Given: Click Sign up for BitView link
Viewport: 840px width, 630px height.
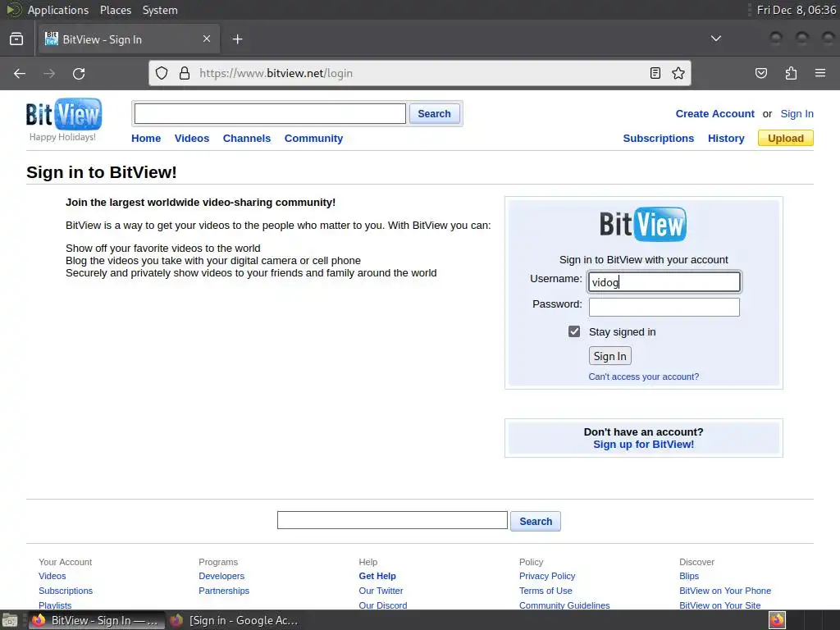Looking at the screenshot, I should pos(643,444).
